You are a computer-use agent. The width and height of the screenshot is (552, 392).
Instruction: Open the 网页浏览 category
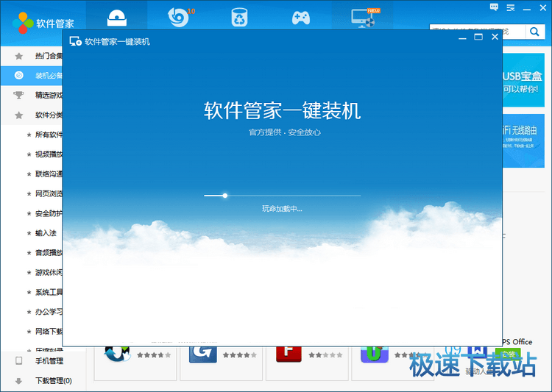tap(49, 193)
